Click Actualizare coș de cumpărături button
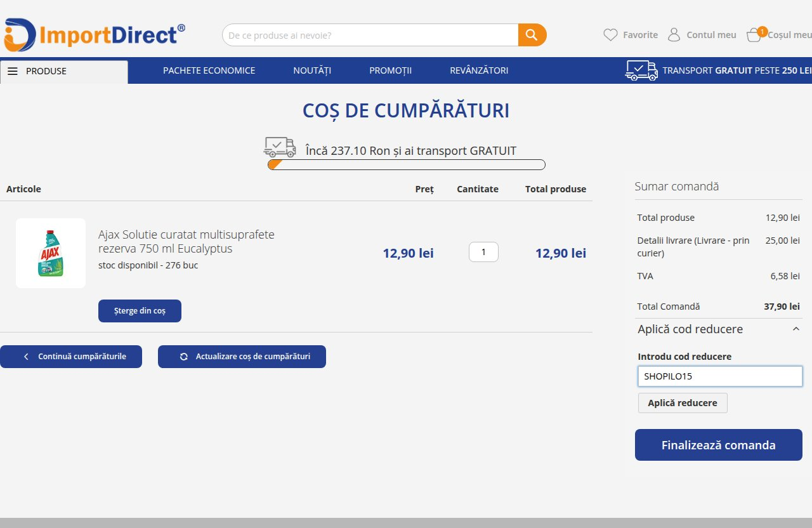812x528 pixels. point(242,357)
